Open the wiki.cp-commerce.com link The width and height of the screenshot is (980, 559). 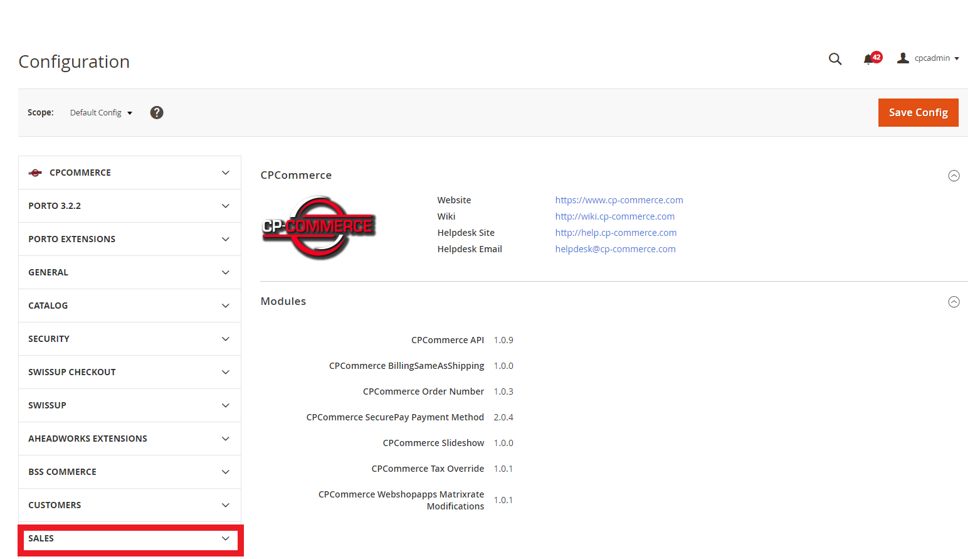tap(614, 216)
